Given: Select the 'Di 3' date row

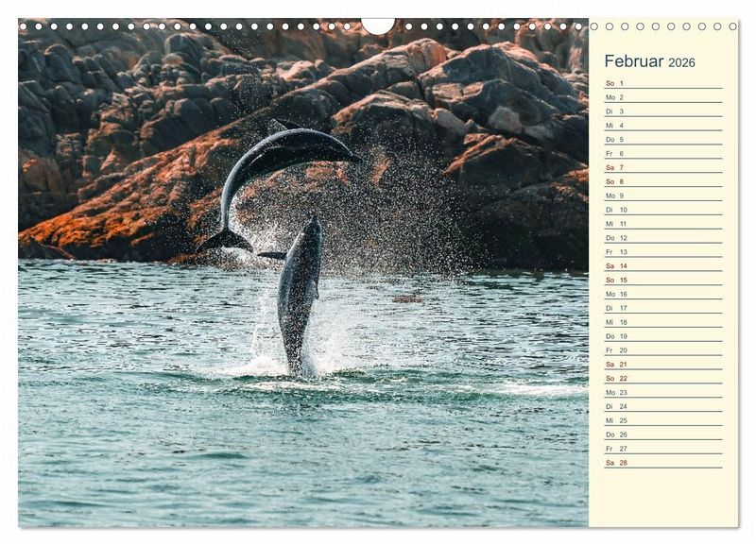Looking at the screenshot, I should [663, 111].
